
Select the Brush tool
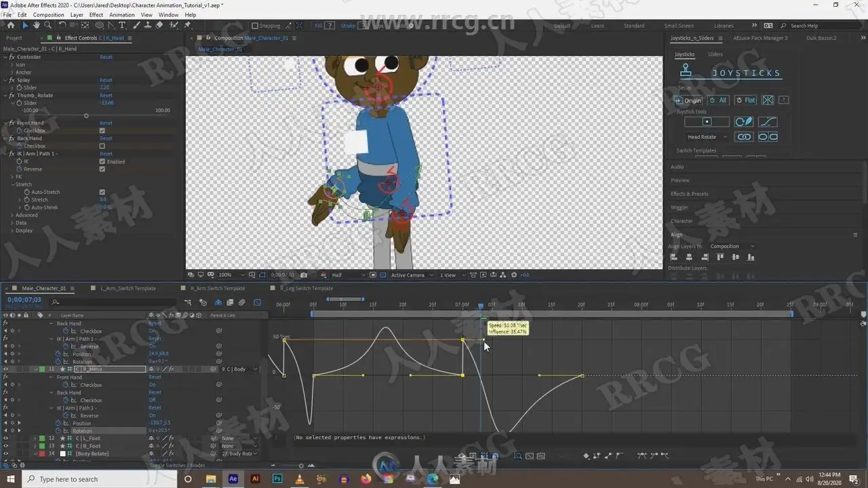point(136,25)
